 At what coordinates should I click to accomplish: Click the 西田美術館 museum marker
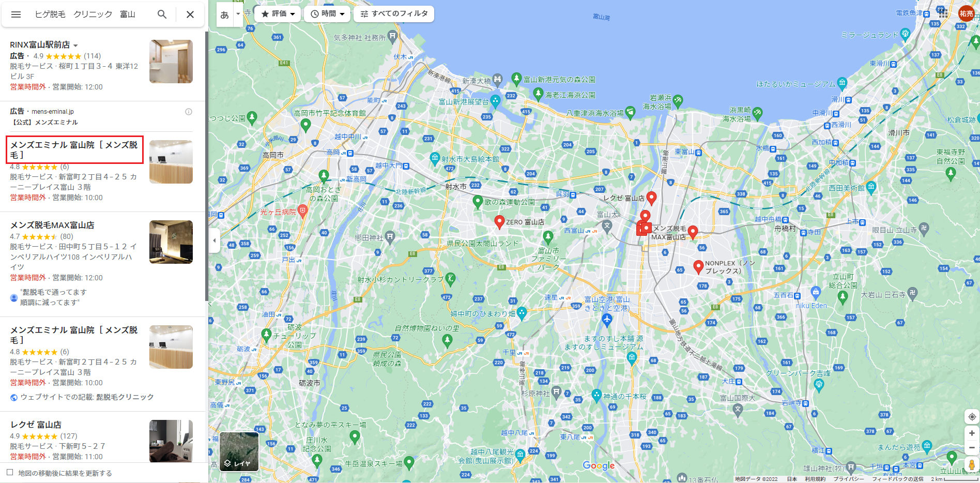click(871, 187)
